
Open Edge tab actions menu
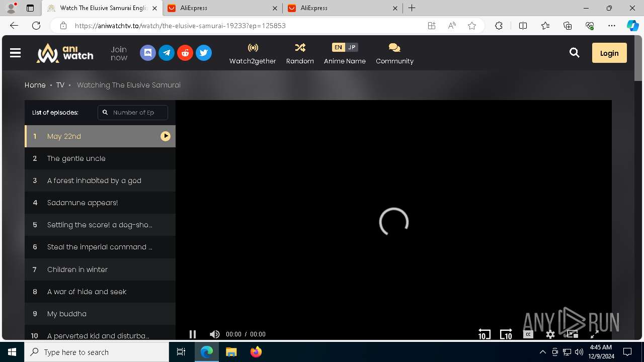pos(30,8)
